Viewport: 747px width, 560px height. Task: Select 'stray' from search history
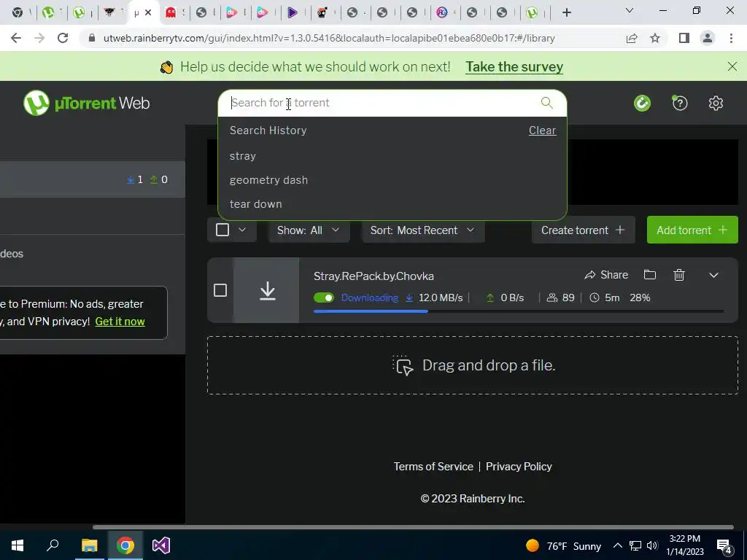(242, 156)
